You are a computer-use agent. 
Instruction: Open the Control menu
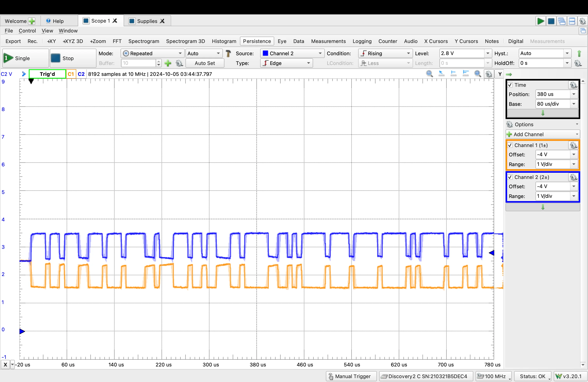[x=27, y=31]
